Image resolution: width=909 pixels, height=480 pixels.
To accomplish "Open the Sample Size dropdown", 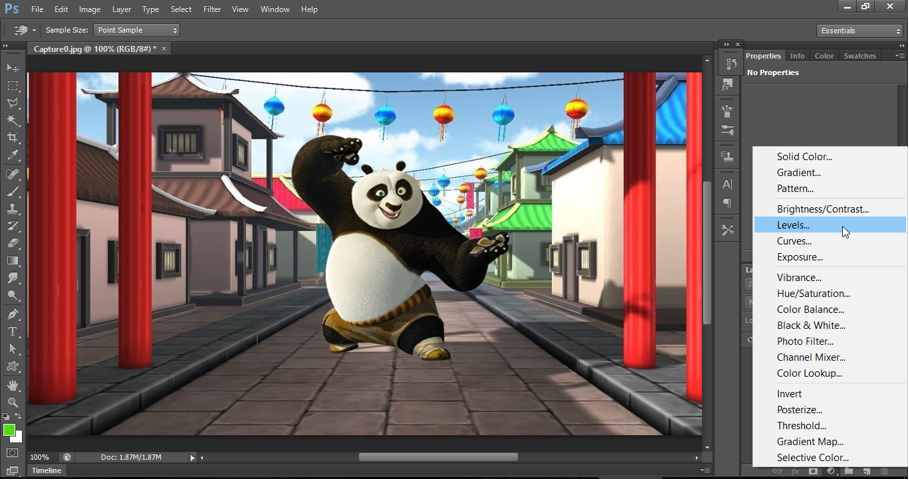I will (x=136, y=30).
